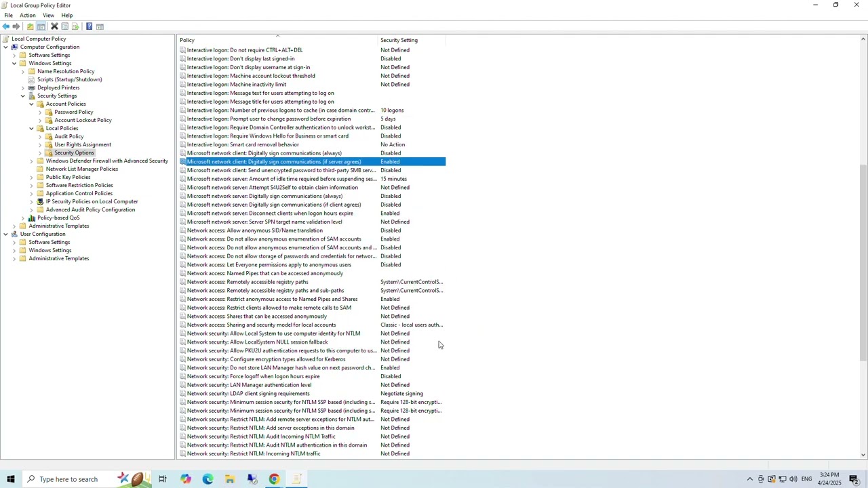Select Scripts (Startup/Shutdown)
The width and height of the screenshot is (868, 488).
point(69,79)
